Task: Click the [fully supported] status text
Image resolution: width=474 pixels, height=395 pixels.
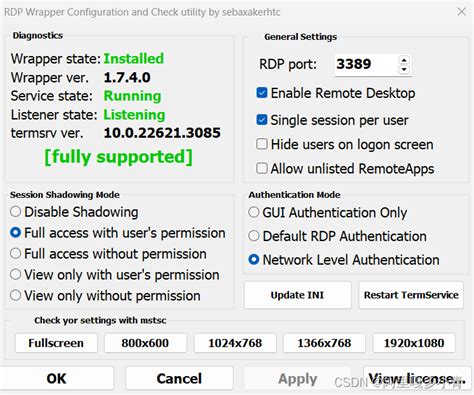Action: [119, 157]
